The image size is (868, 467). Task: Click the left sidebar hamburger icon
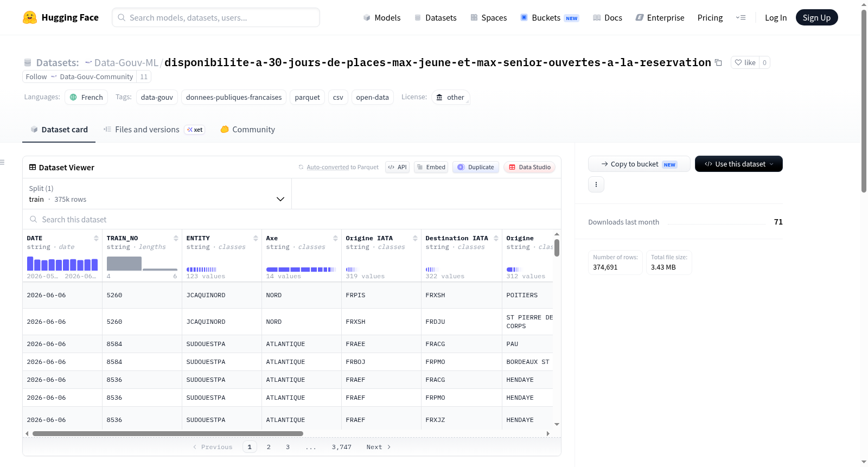3,162
